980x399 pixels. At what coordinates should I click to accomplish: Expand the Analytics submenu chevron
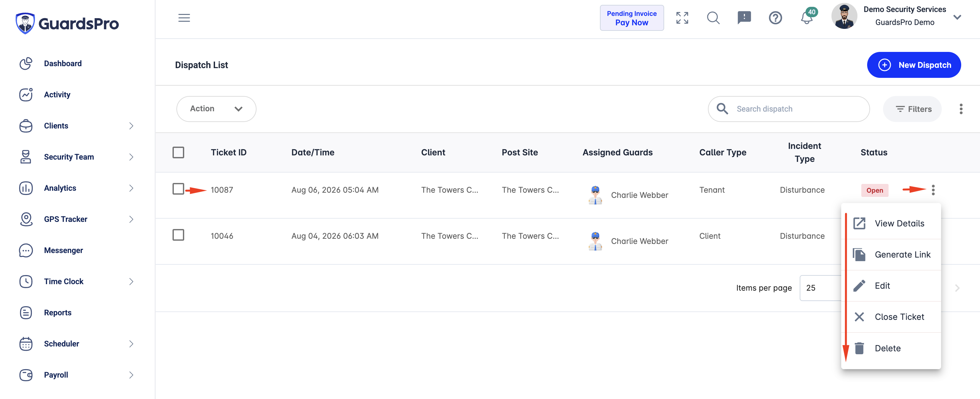pos(131,188)
